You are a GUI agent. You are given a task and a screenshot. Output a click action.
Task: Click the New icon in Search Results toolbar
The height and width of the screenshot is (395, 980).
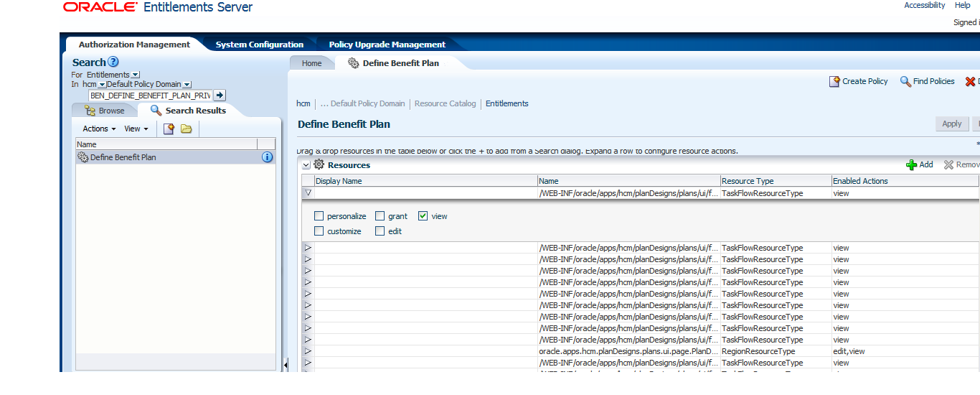[169, 129]
